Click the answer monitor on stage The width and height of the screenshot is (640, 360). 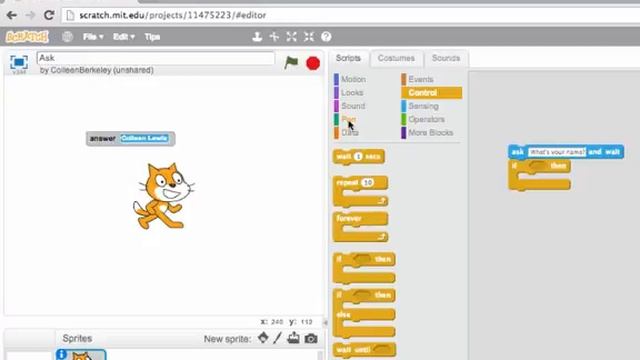131,139
